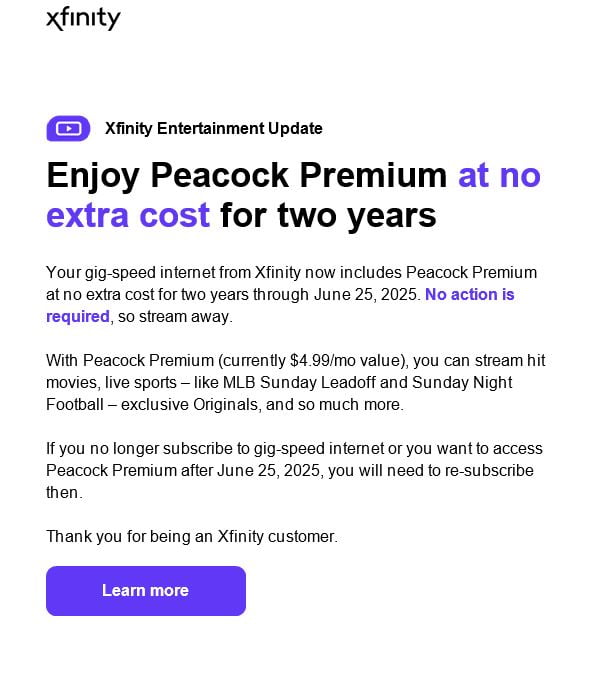This screenshot has height=673, width=594.
Task: Click "after June 25, 2025" in third paragraph
Action: pyautogui.click(x=252, y=470)
